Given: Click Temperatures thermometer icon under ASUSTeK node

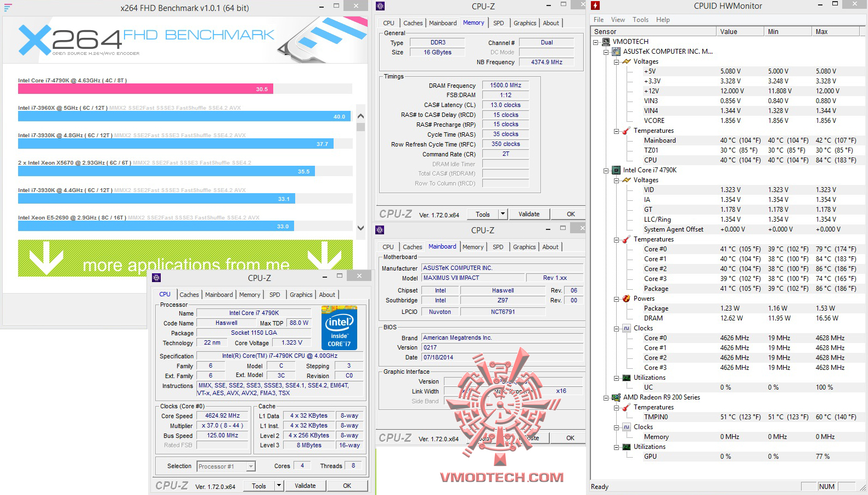Looking at the screenshot, I should coord(626,131).
